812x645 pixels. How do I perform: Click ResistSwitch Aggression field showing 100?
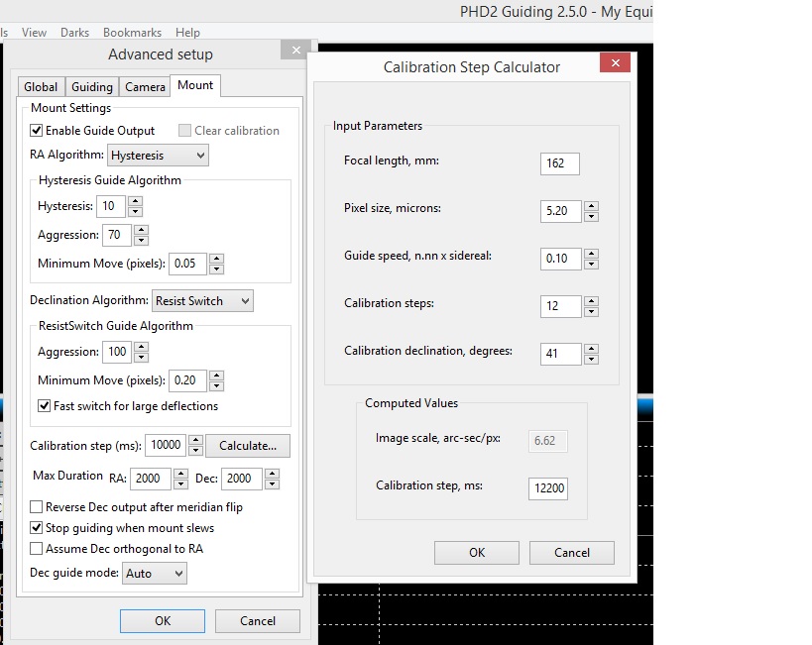click(117, 352)
